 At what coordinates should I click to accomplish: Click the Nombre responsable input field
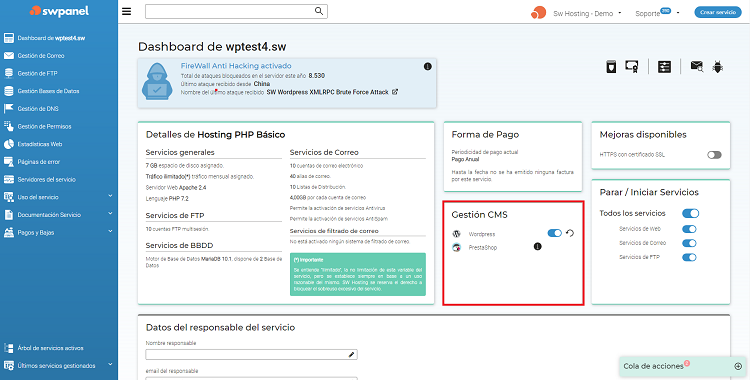point(252,355)
